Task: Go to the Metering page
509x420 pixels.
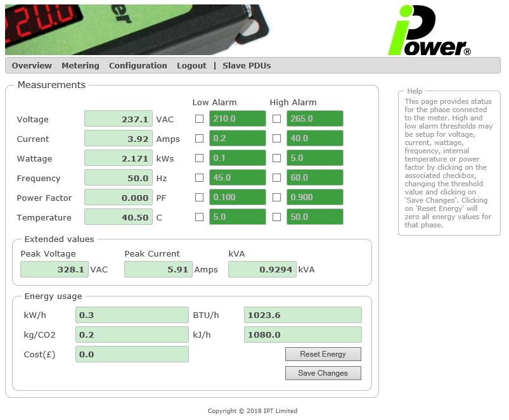Action: pyautogui.click(x=81, y=66)
